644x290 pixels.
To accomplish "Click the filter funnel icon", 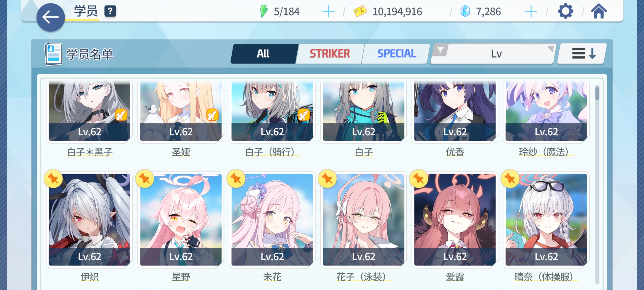I will [440, 50].
